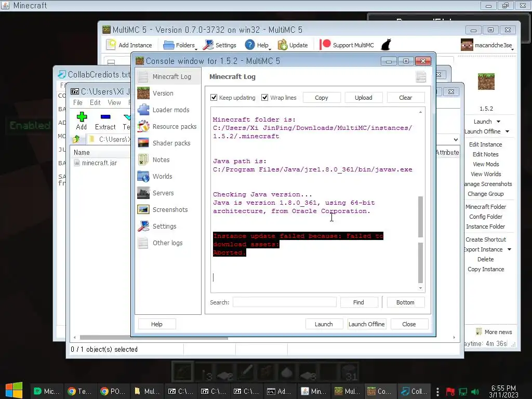The width and height of the screenshot is (532, 399).
Task: Click the Help button in the console window
Action: pos(157,324)
